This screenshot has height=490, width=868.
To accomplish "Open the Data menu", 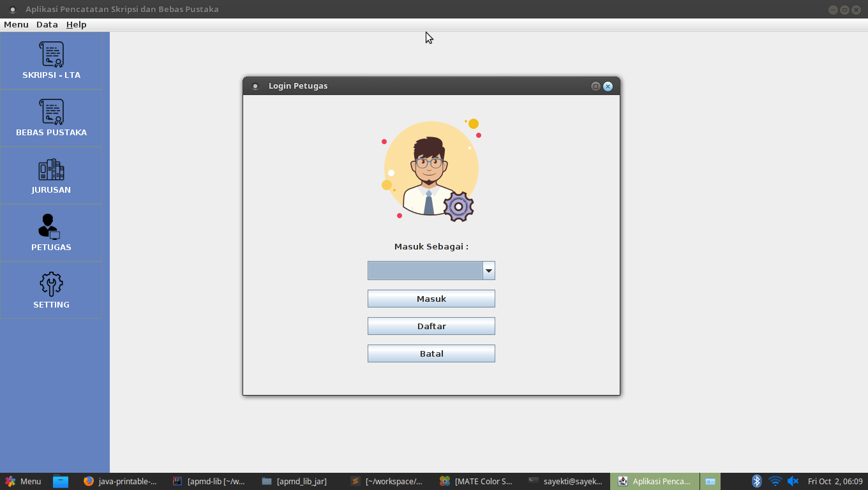I will (x=47, y=24).
